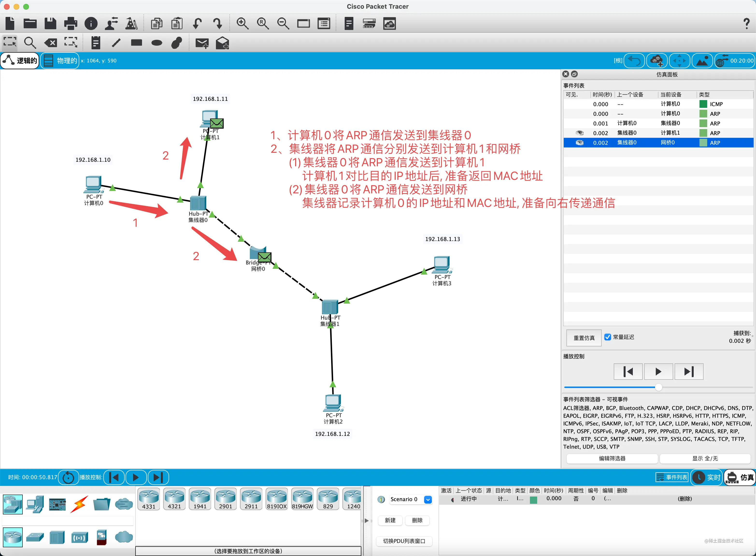Click the 删除 scenario button
This screenshot has height=556, width=756.
click(x=417, y=520)
